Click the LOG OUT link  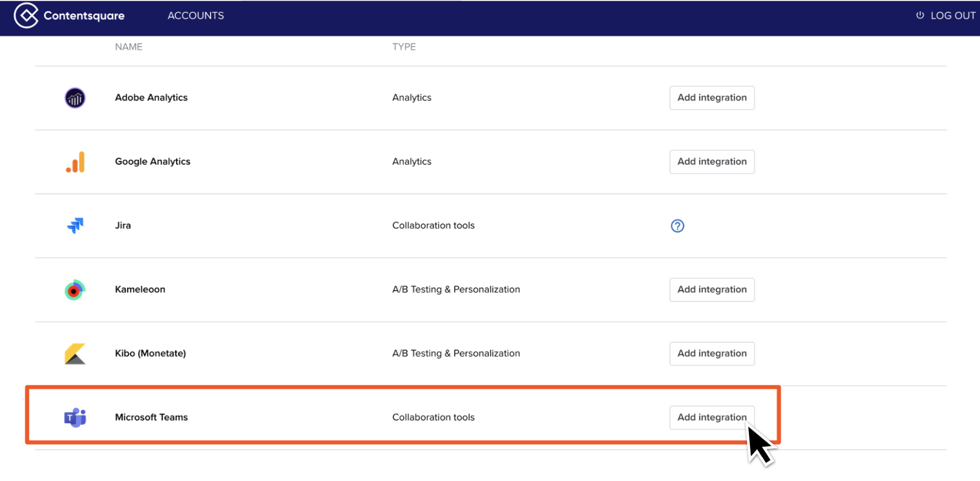click(953, 16)
